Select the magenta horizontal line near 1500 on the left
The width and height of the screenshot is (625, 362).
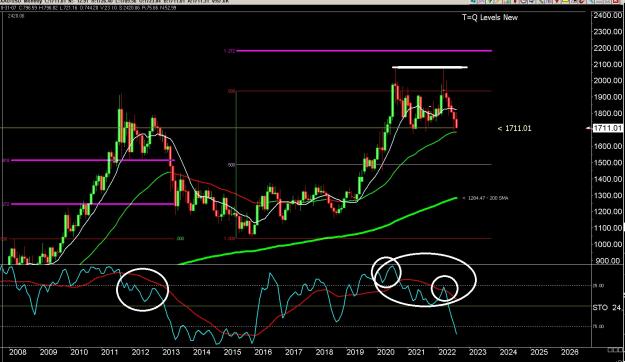tap(92, 160)
